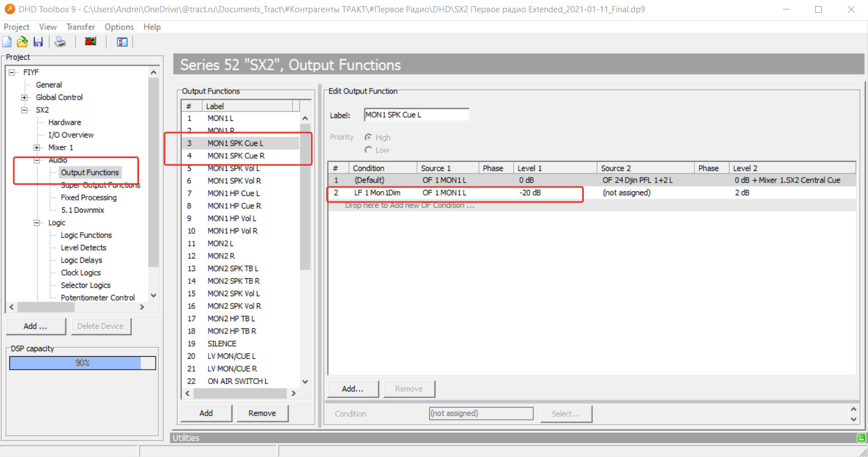The height and width of the screenshot is (457, 868).
Task: Select MON1 SPK Vol R list row
Action: coord(241,181)
